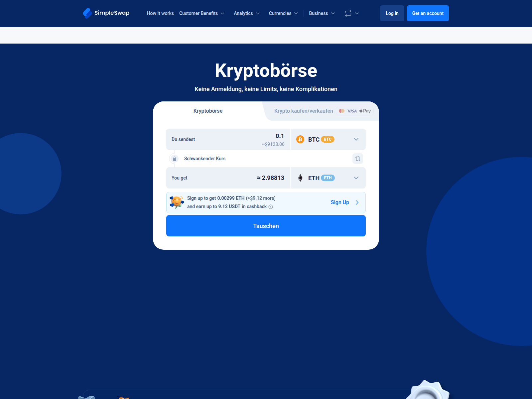532x399 pixels.
Task: Click the Apple Pay icon
Action: [x=365, y=111]
